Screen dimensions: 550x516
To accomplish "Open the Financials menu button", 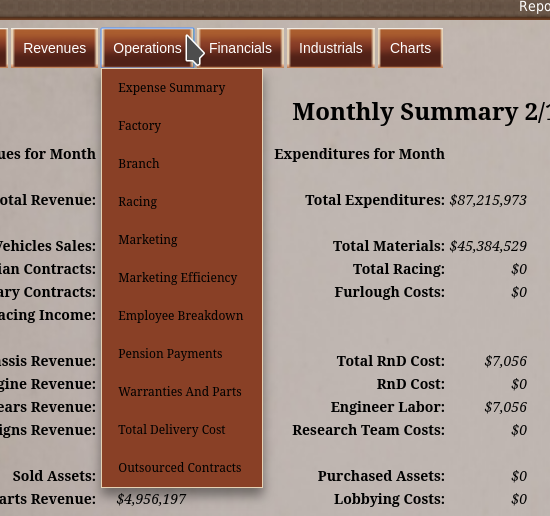I will pos(240,48).
